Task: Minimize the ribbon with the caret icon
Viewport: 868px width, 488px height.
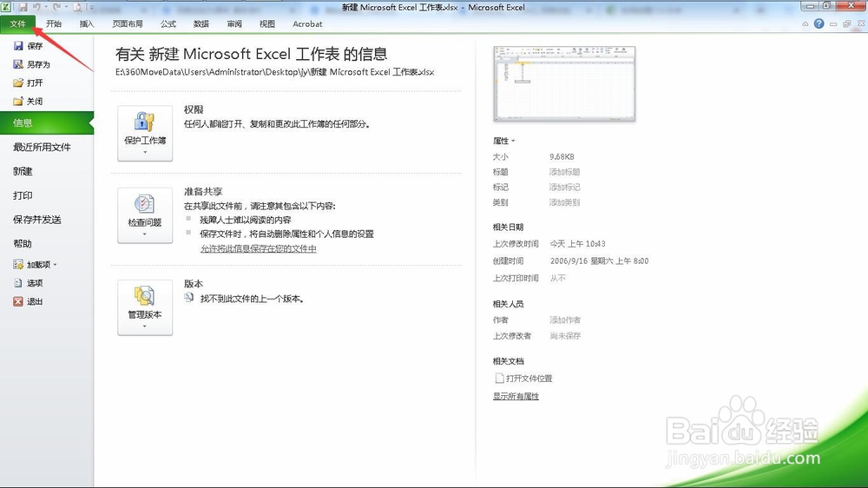Action: [x=806, y=23]
